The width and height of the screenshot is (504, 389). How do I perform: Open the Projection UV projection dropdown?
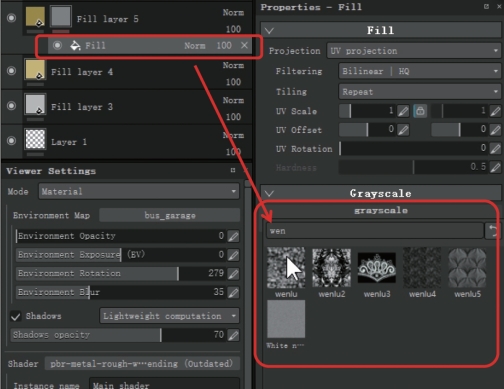point(414,51)
